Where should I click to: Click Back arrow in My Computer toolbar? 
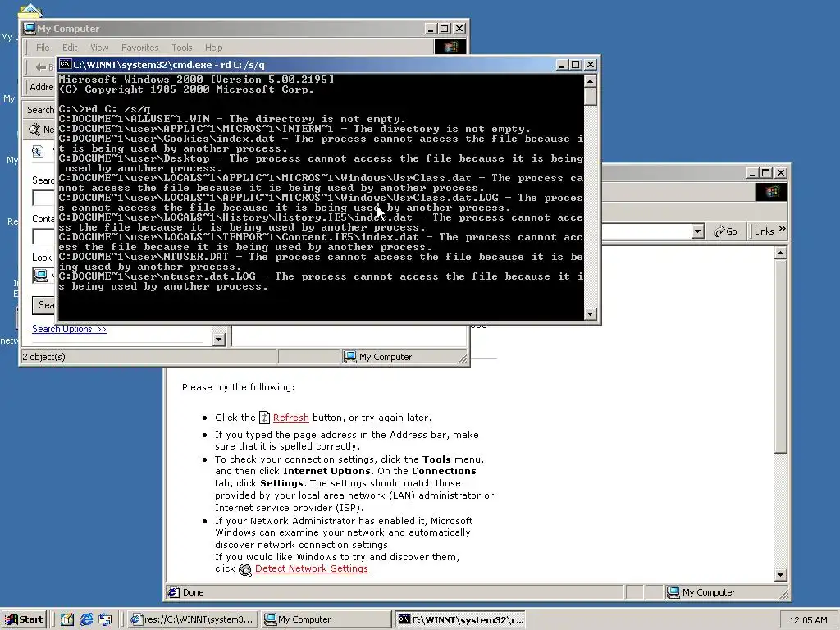41,67
